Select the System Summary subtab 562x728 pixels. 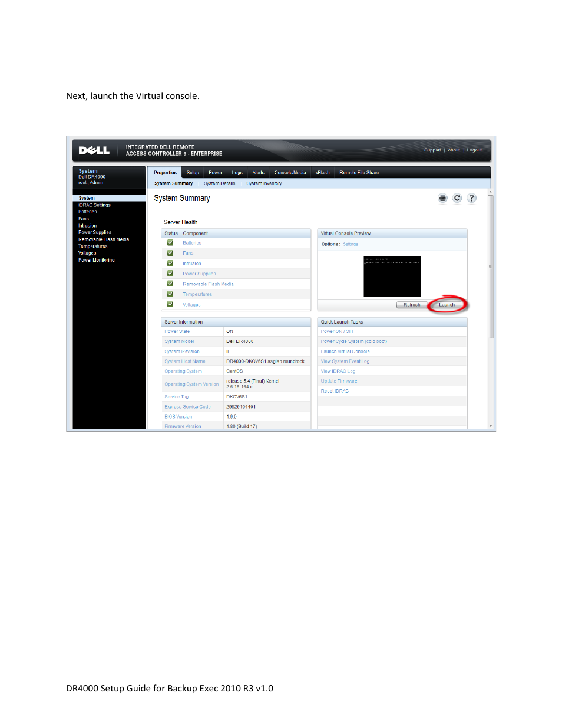[174, 183]
